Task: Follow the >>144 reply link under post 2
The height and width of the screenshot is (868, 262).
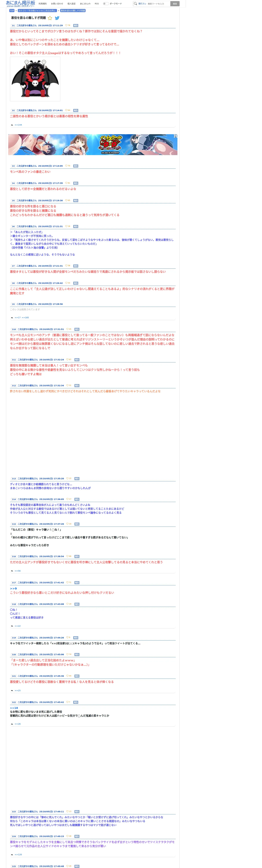Action: [x=18, y=125]
